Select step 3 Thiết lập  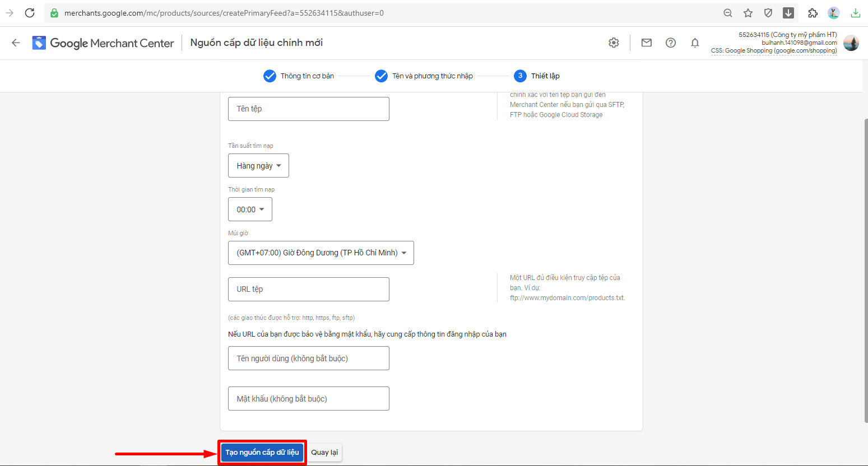(x=536, y=76)
